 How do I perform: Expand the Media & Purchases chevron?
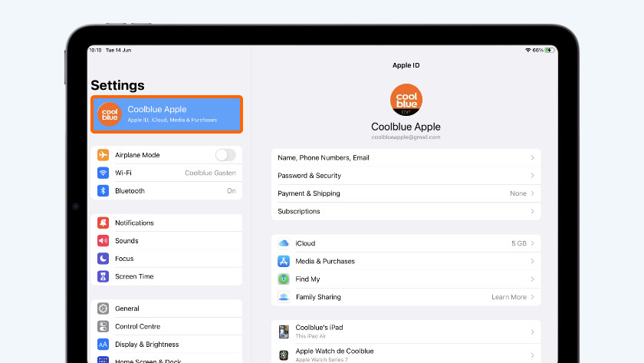click(532, 261)
